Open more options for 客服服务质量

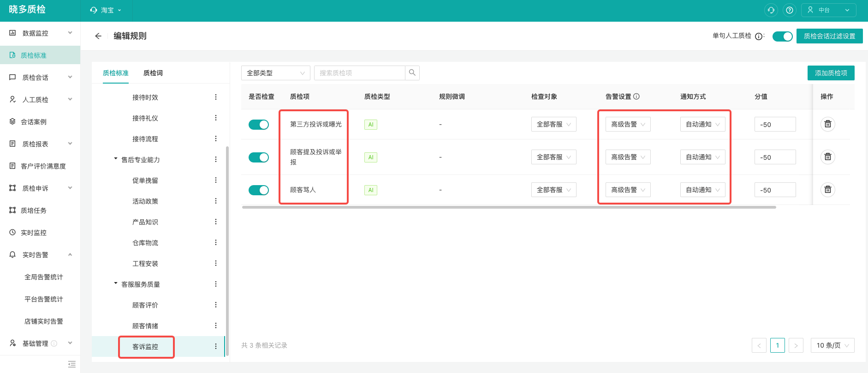click(216, 284)
